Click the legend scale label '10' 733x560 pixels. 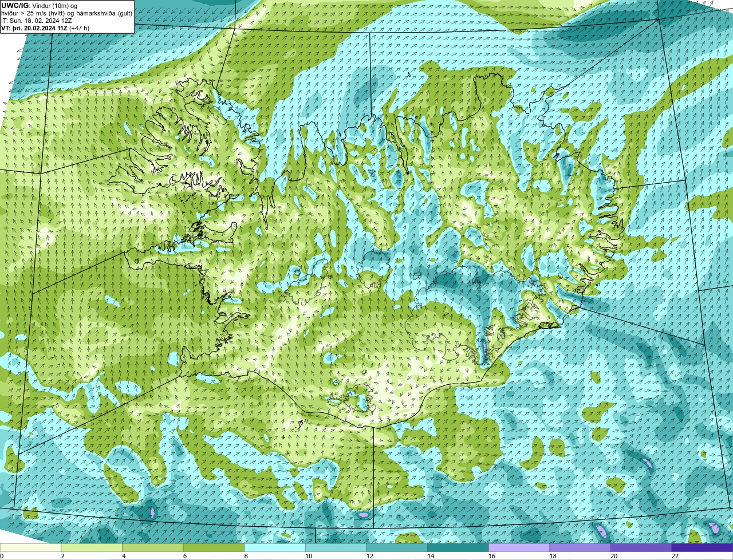[309, 556]
